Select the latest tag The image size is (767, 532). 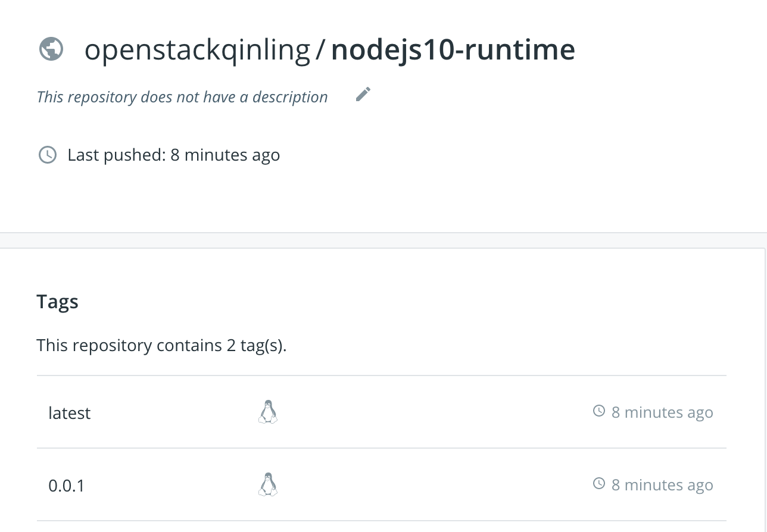pyautogui.click(x=70, y=413)
